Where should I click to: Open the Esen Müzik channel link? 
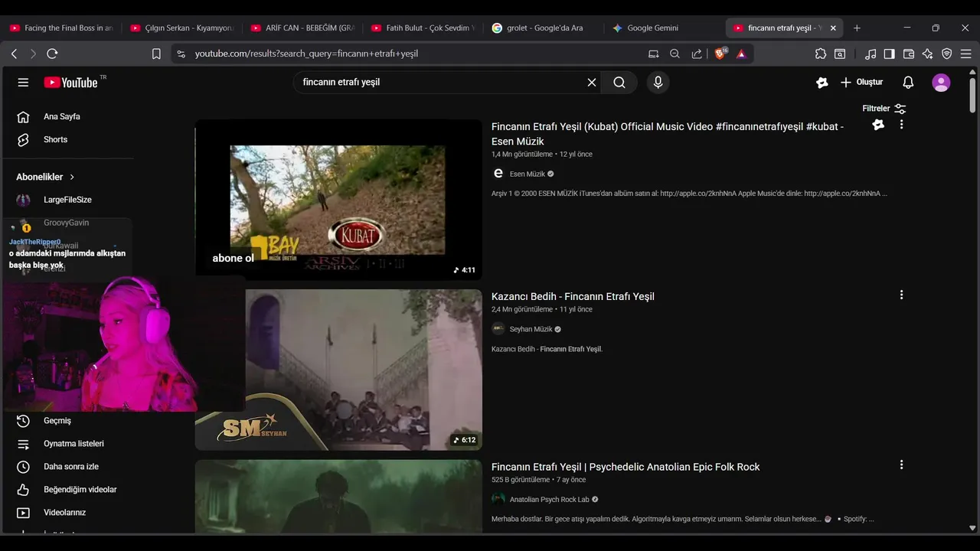click(x=528, y=174)
